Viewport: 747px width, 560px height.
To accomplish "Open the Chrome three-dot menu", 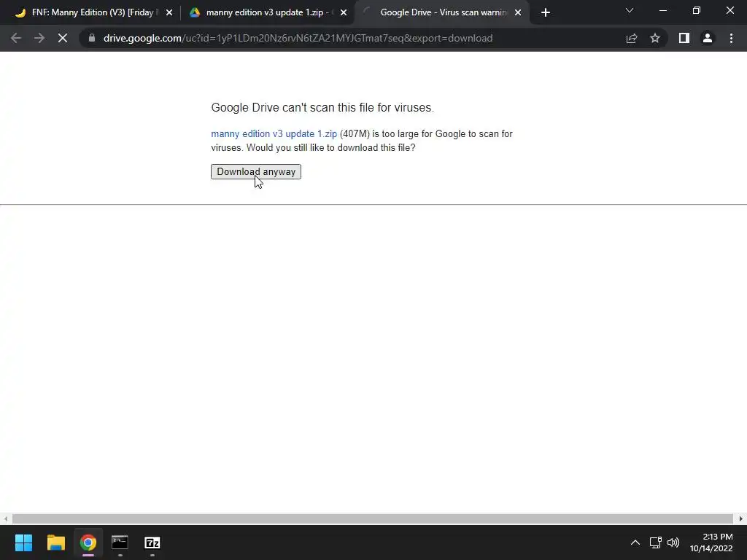I will click(731, 38).
